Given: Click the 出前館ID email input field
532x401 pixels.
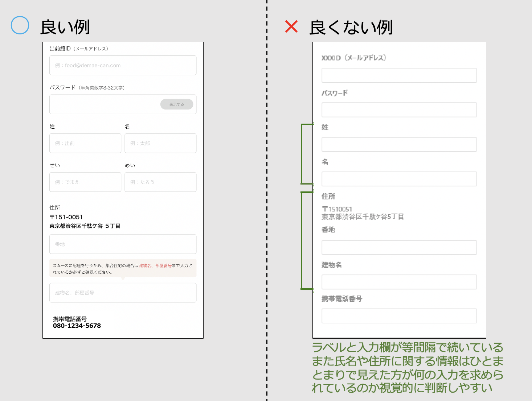Looking at the screenshot, I should [x=123, y=65].
